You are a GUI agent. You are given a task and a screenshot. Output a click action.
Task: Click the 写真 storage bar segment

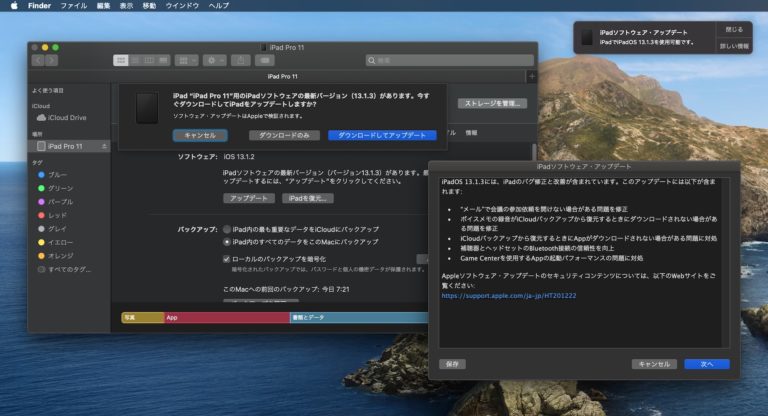(x=143, y=318)
